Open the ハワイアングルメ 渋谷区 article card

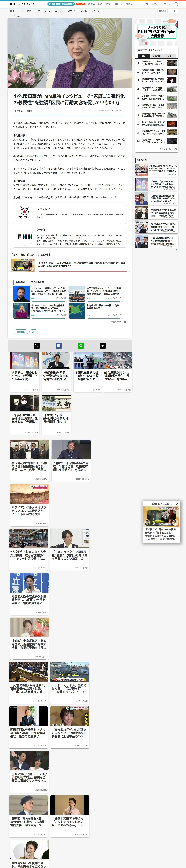tap(29, 505)
